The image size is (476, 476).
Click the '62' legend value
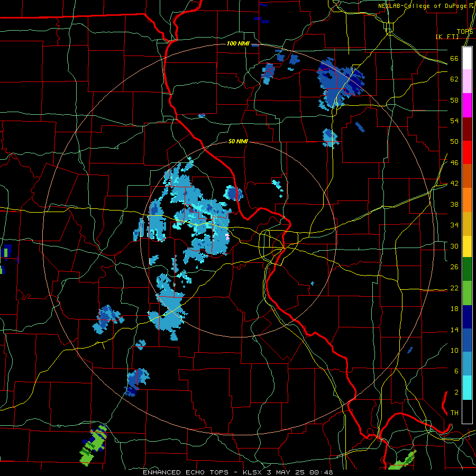tap(454, 79)
